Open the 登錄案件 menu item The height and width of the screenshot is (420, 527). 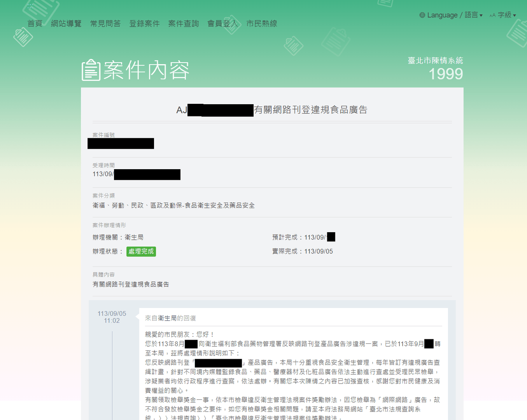144,23
